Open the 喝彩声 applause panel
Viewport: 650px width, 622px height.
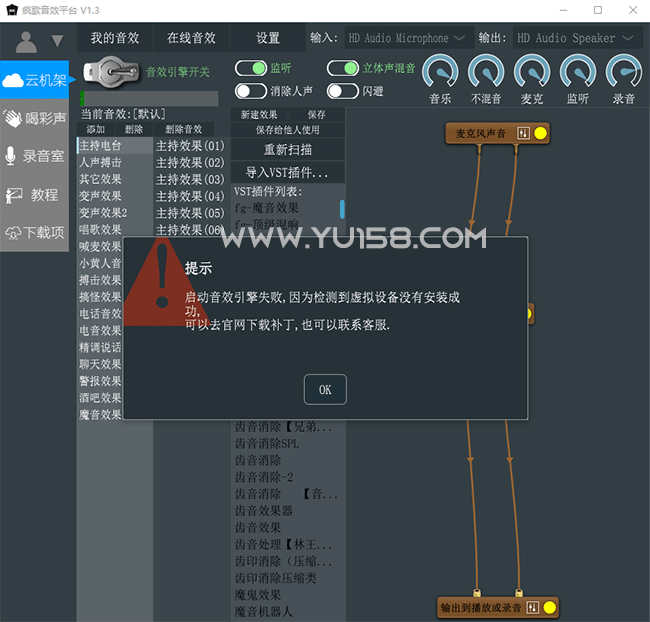[x=35, y=119]
